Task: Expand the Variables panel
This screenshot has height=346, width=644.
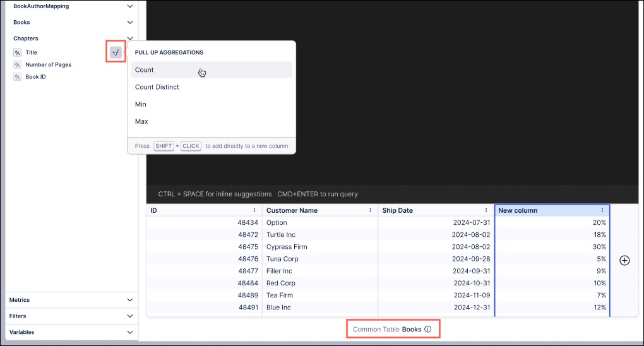Action: click(129, 332)
